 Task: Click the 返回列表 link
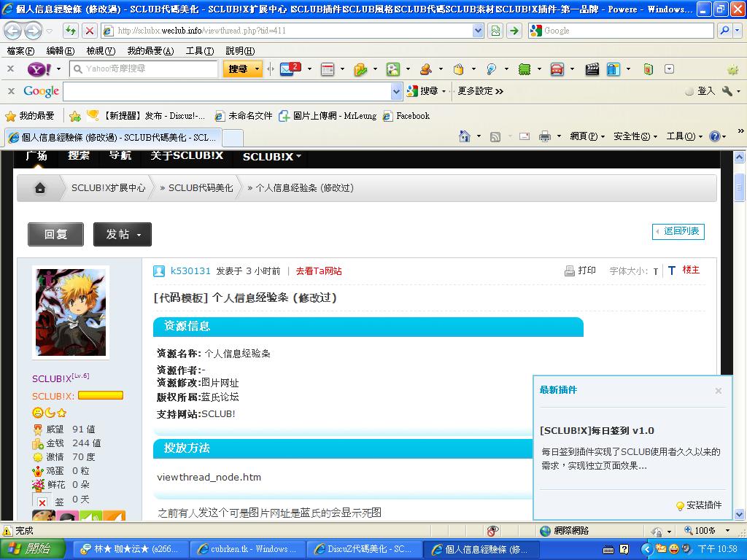(678, 231)
